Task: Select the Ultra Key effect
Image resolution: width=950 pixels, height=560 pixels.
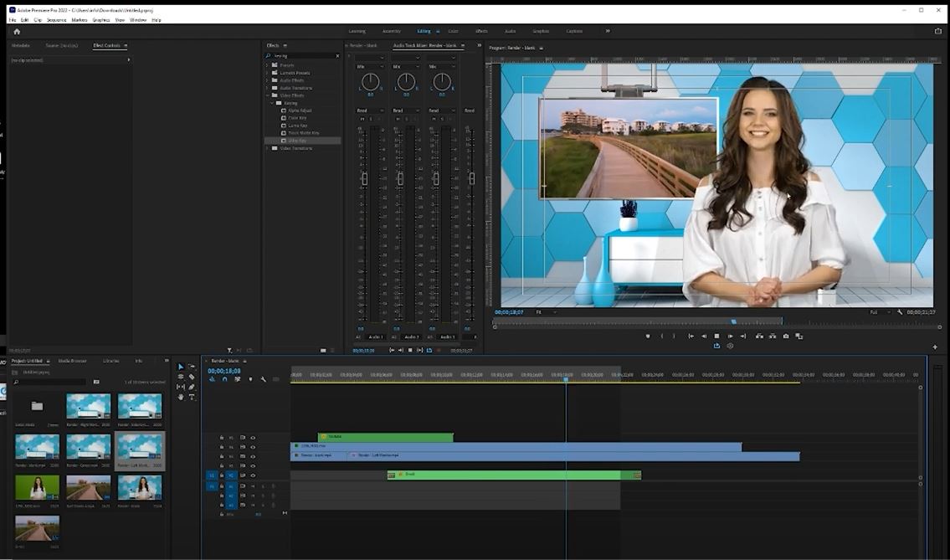Action: [x=297, y=141]
